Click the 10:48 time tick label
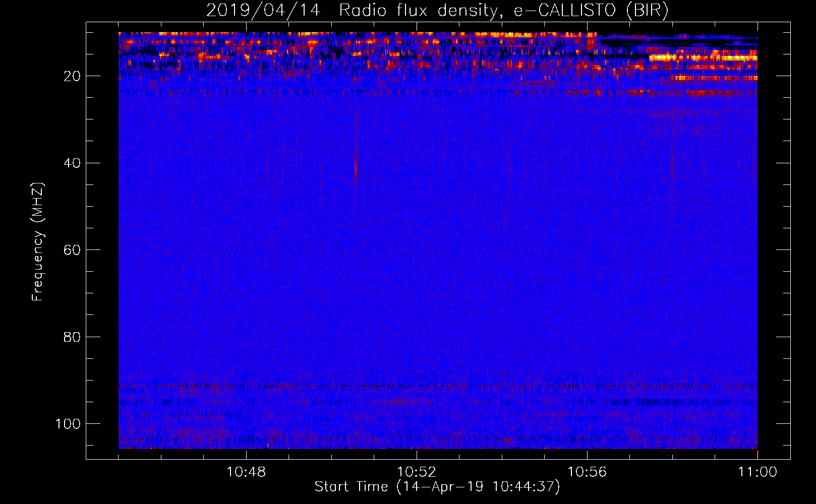This screenshot has height=504, width=816. (246, 472)
